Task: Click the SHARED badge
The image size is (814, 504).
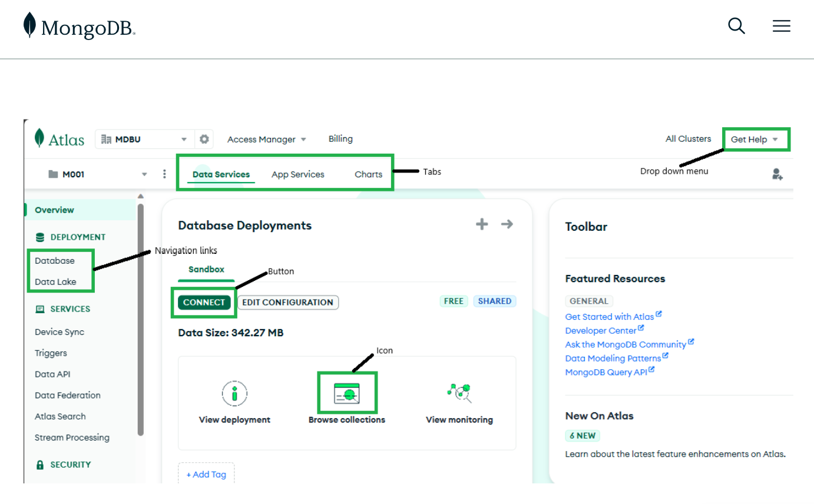Action: 495,301
